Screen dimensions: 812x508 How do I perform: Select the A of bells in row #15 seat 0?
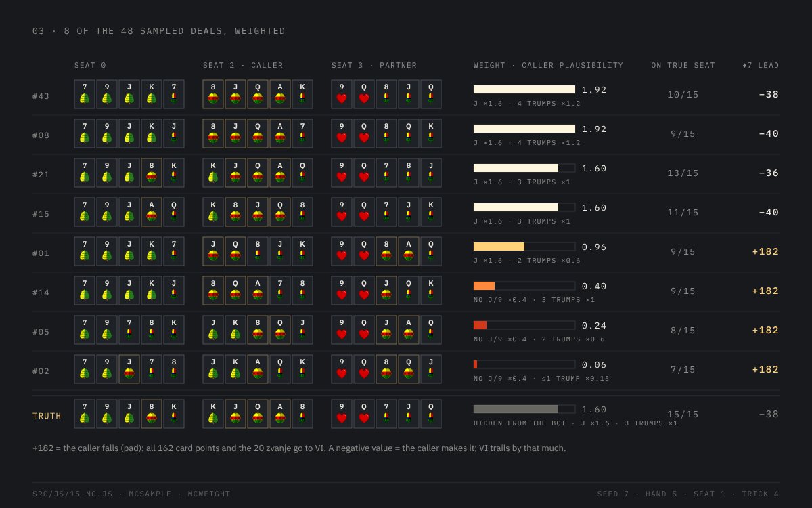(152, 212)
